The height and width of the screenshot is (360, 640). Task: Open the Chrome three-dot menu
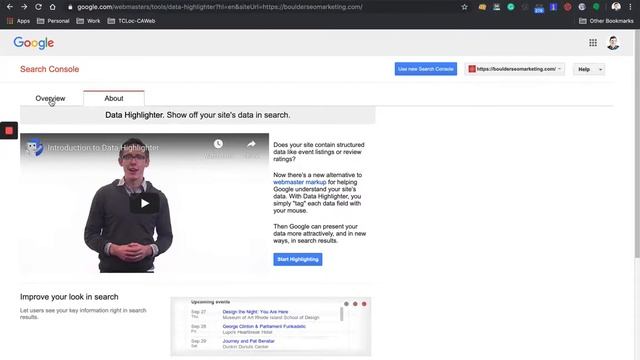pyautogui.click(x=630, y=7)
